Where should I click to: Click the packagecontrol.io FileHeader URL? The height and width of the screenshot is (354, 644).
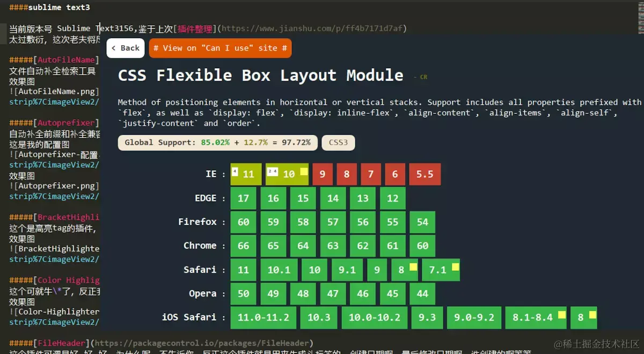[x=202, y=343]
